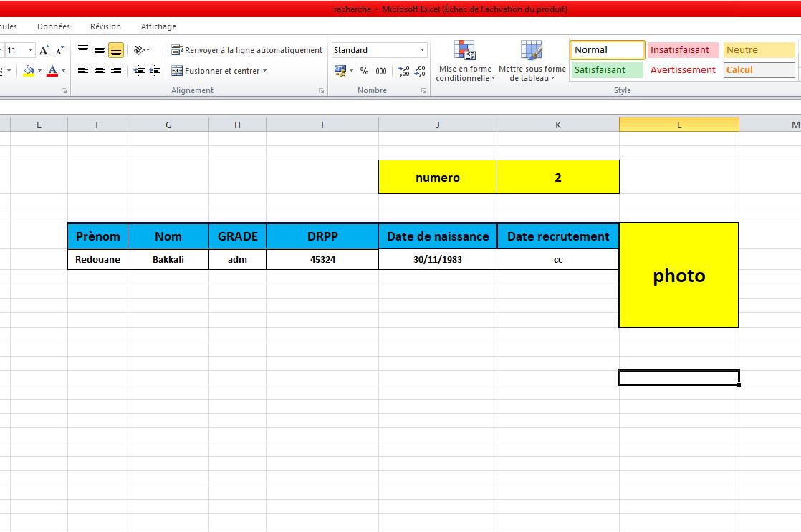This screenshot has width=801, height=532.
Task: Decrease font size with the small A icon
Action: 59,50
